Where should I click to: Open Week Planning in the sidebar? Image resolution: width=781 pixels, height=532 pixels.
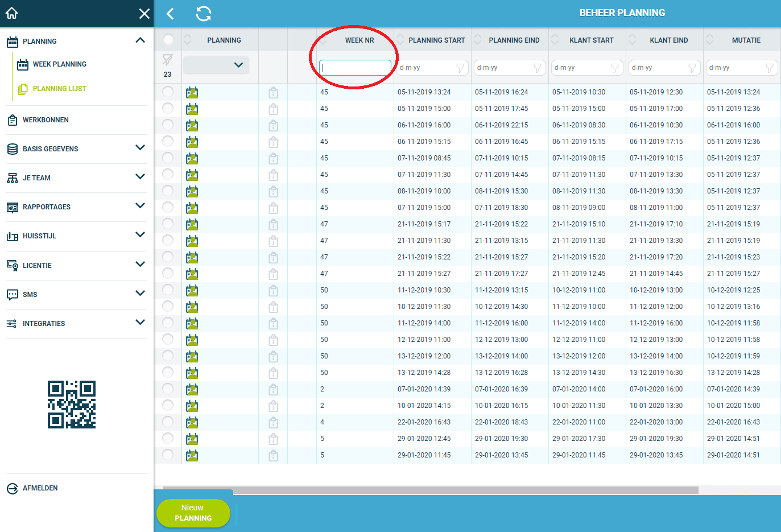click(59, 64)
